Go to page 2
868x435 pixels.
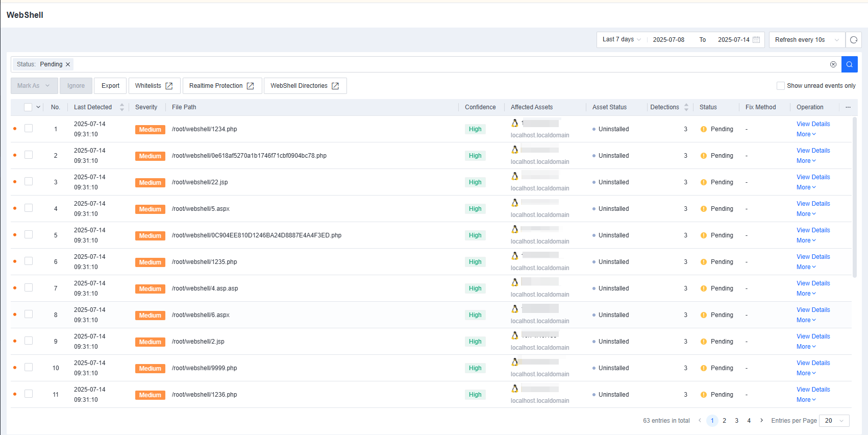click(724, 421)
